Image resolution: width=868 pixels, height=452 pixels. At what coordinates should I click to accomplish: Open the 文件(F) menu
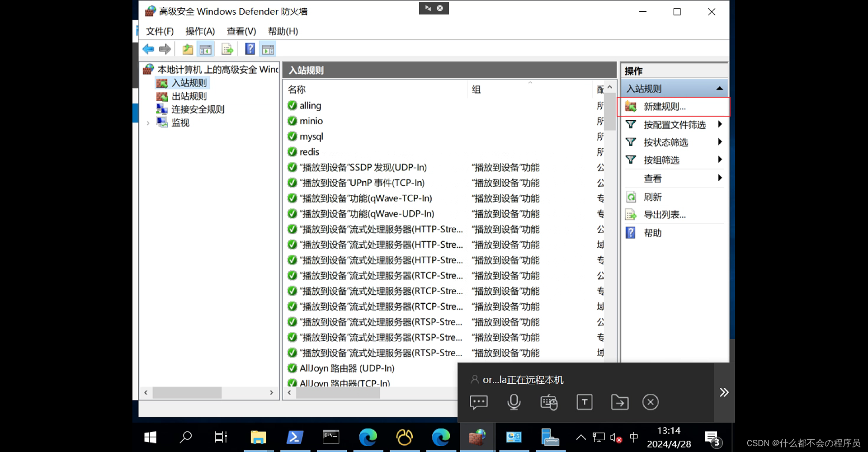160,31
